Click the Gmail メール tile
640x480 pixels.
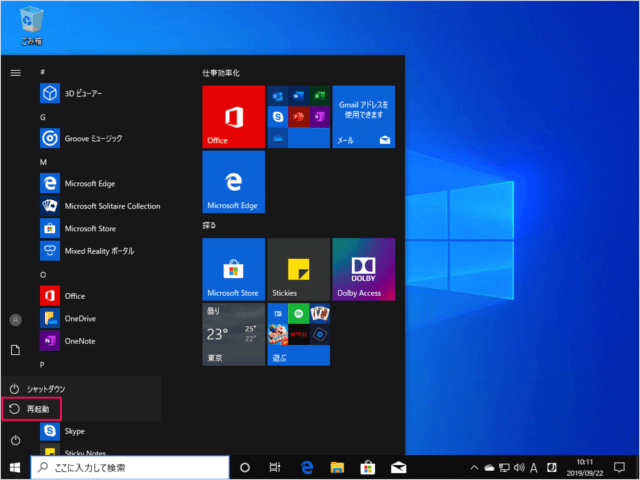click(x=363, y=116)
